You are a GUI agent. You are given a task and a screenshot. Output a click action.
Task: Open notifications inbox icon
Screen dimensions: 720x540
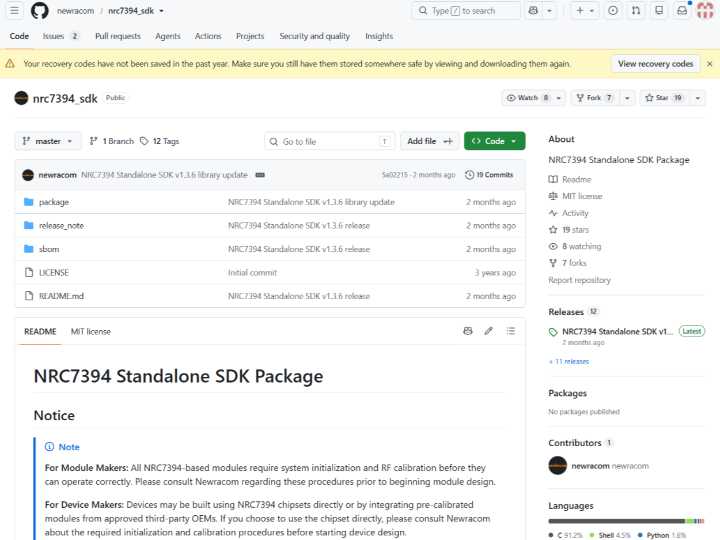pos(682,10)
